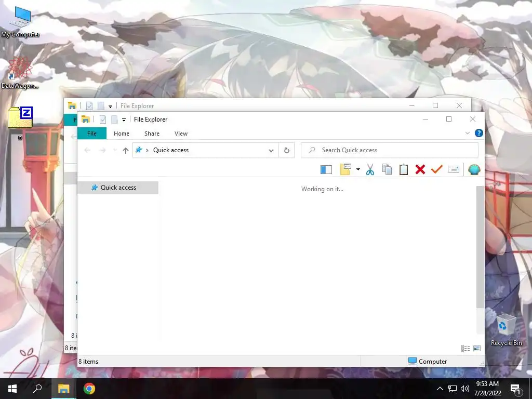Click back window File Explorer system icon
This screenshot has width=532, height=399.
coord(72,106)
